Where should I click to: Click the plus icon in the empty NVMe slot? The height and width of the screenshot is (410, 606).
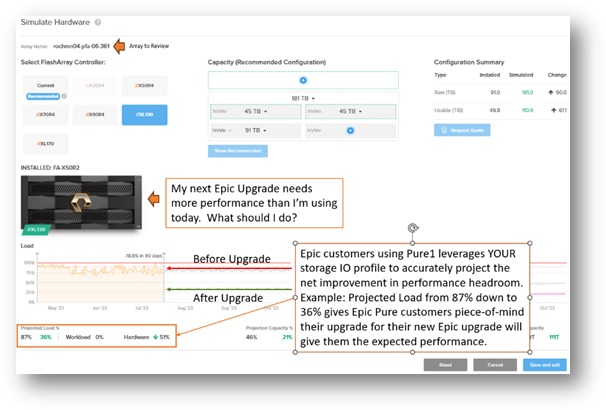[x=350, y=131]
